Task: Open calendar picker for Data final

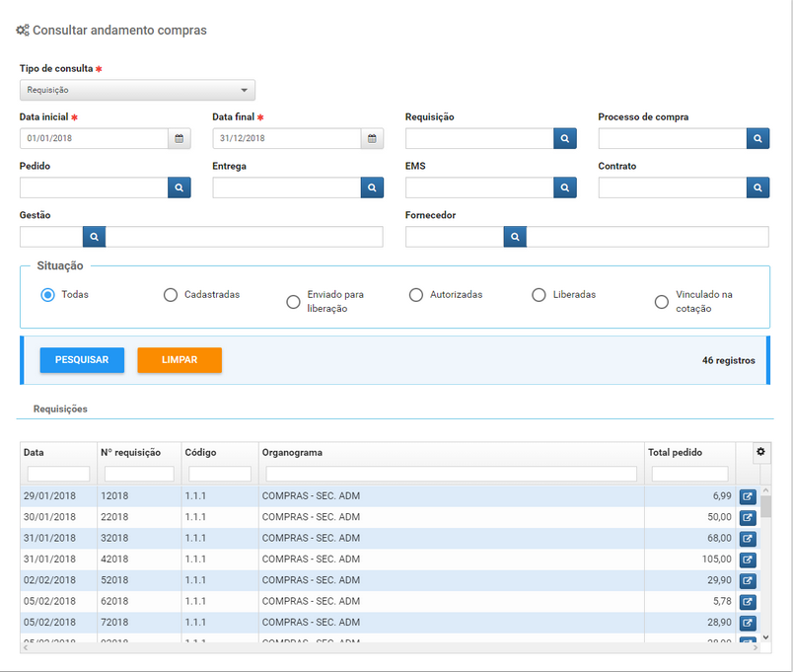Action: [372, 138]
